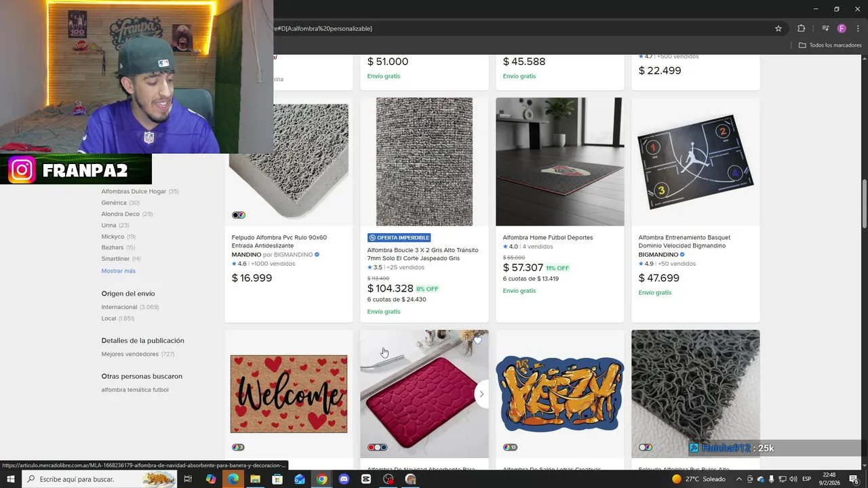This screenshot has height=488, width=868.
Task: Open Microsoft Edge from the taskbar
Action: (233, 479)
